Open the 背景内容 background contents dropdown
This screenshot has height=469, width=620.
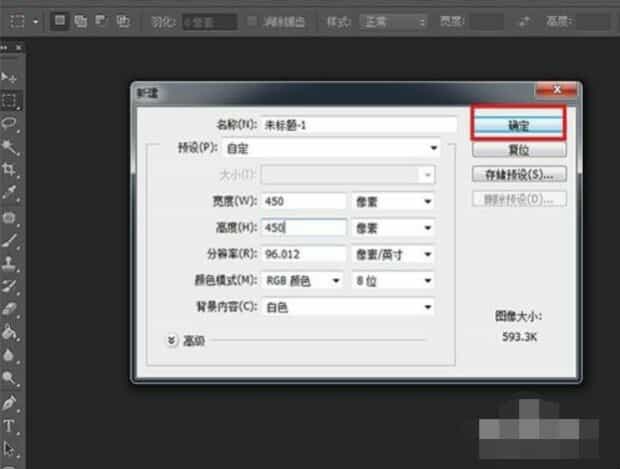click(x=350, y=307)
